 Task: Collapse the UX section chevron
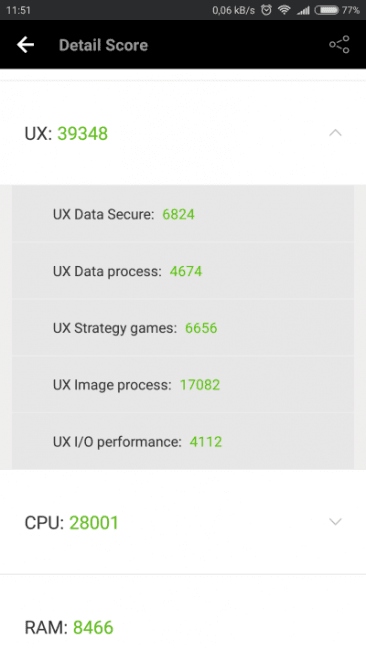pyautogui.click(x=335, y=133)
